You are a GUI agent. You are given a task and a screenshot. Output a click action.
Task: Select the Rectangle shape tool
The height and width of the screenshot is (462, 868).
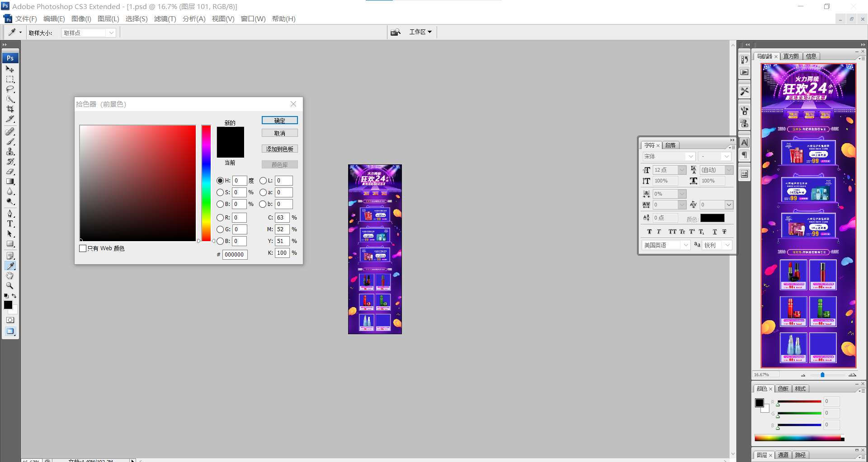10,243
